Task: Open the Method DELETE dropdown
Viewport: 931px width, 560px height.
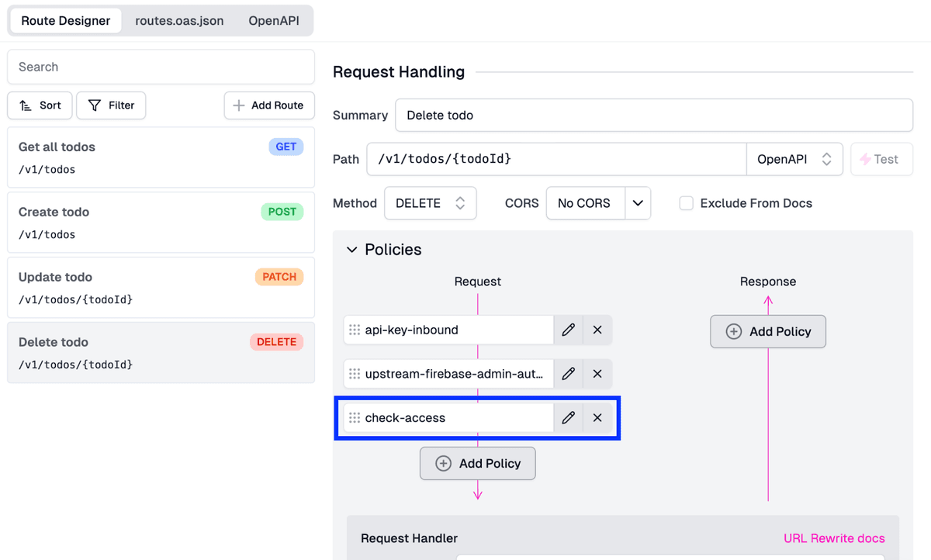Action: (x=430, y=203)
